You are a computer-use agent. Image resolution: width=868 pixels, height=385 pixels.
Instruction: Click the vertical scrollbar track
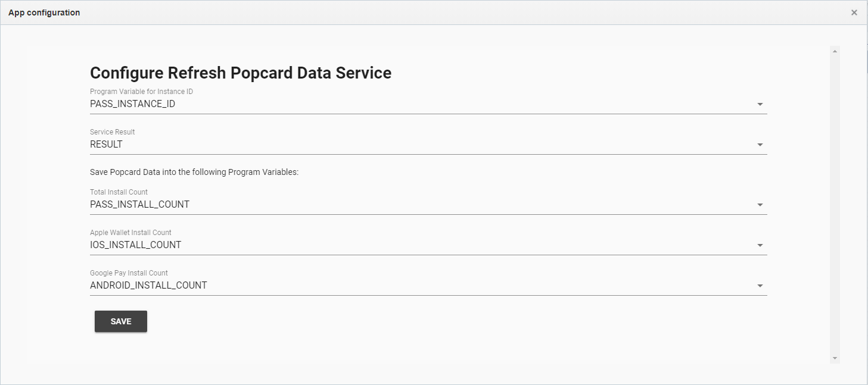(x=835, y=202)
